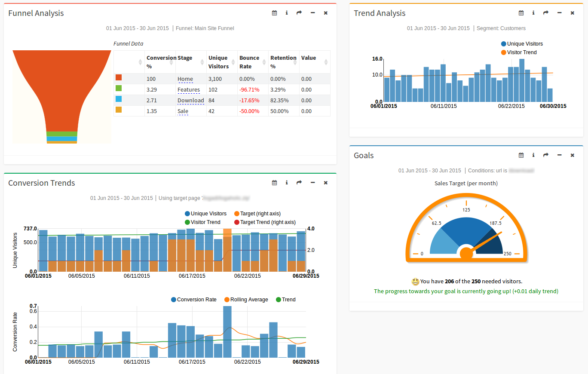
Task: Sort funnel table by Bounce Rate column
Action: pyautogui.click(x=252, y=62)
